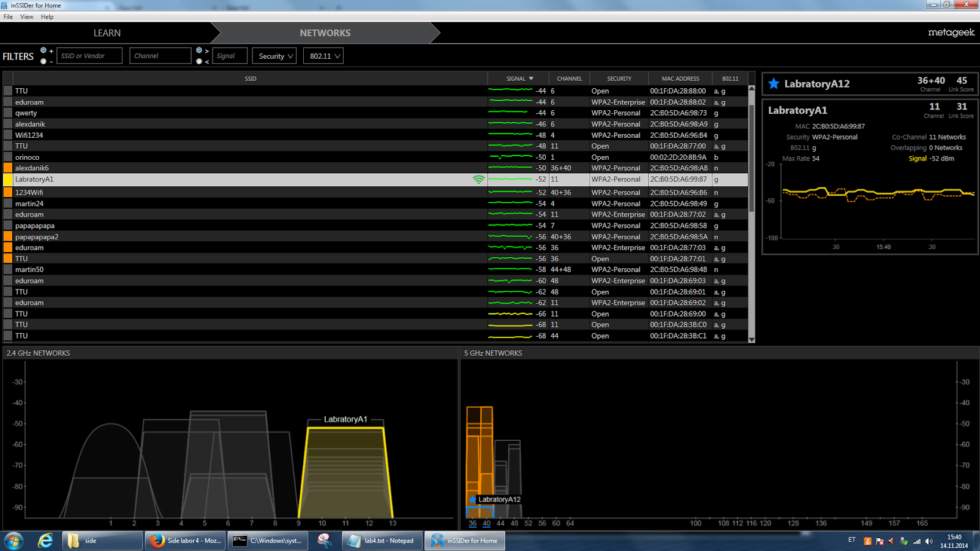Screen dimensions: 980x551
Task: Select the less-than signal radio button
Action: click(x=199, y=61)
